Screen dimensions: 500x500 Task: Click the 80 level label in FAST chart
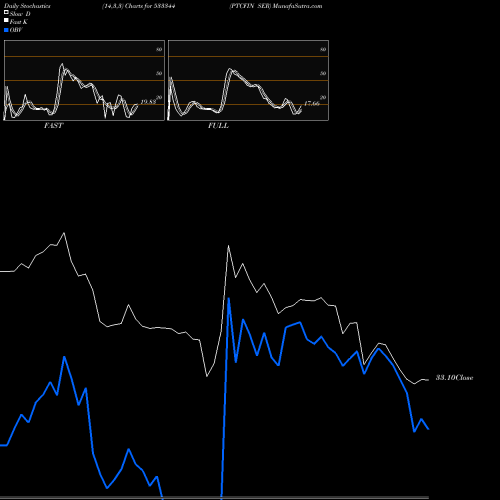pos(159,49)
